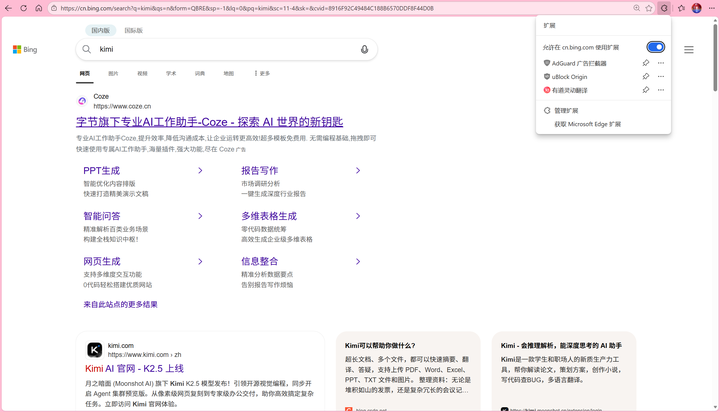The width and height of the screenshot is (720, 412).
Task: Select the 图片 search tab
Action: click(113, 73)
